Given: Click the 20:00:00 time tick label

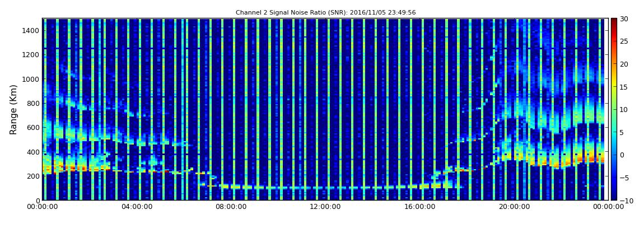Looking at the screenshot, I should tap(515, 207).
